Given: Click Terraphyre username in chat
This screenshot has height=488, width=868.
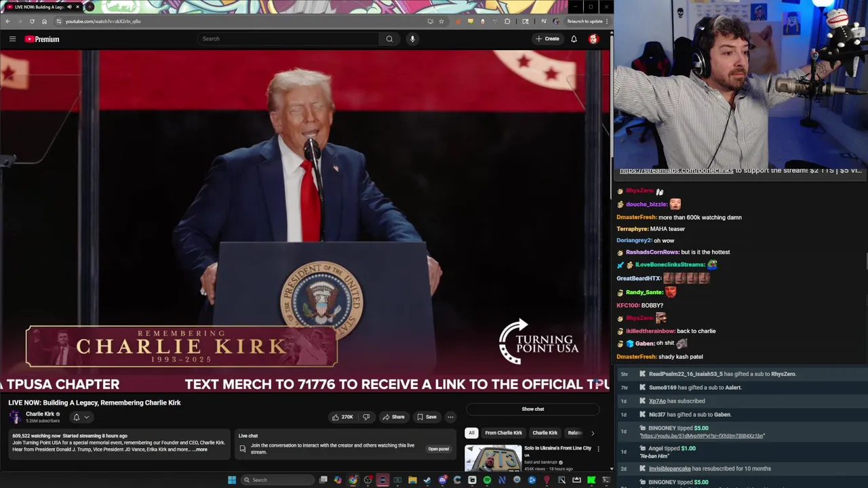Looking at the screenshot, I should [x=632, y=229].
